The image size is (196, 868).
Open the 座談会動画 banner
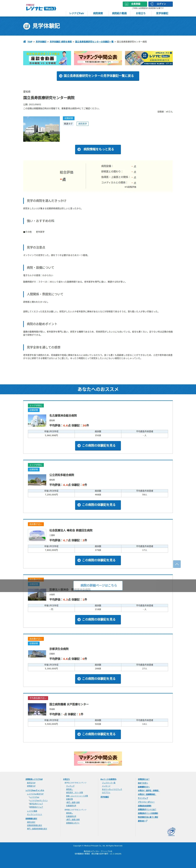pyautogui.click(x=47, y=58)
